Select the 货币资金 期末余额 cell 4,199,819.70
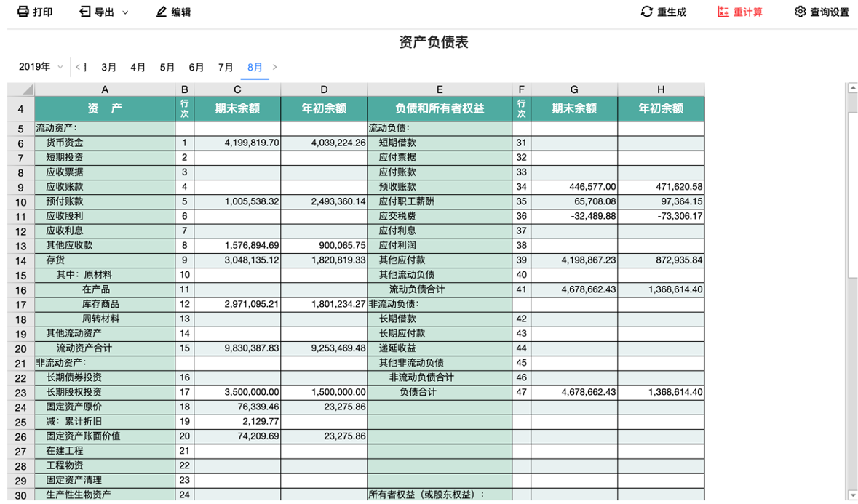 click(x=237, y=143)
